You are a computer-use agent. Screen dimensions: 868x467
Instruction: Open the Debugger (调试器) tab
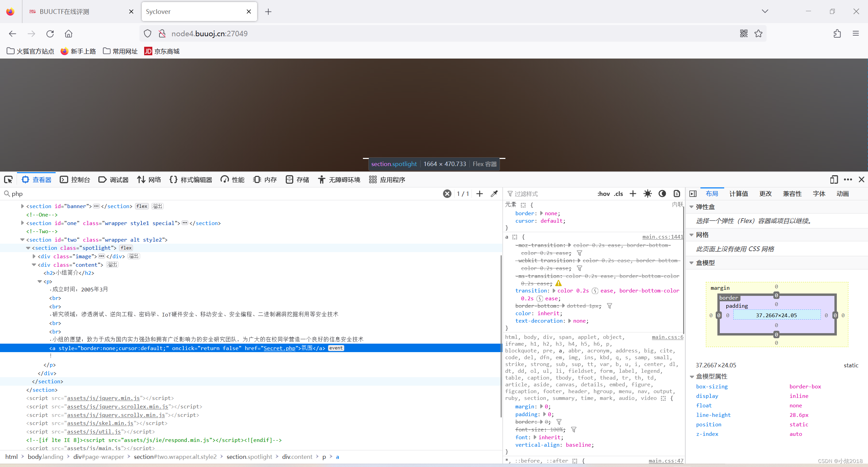114,180
